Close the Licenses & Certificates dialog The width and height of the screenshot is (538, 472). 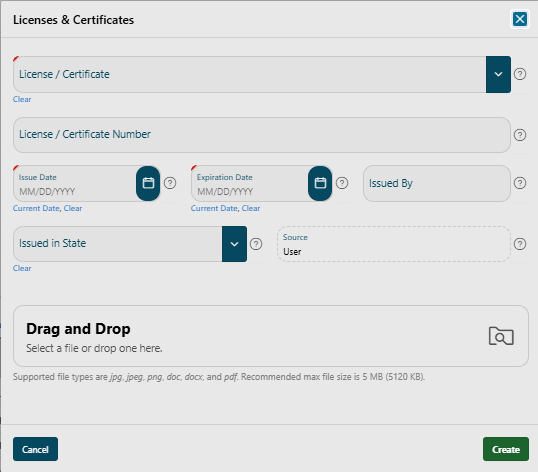519,19
